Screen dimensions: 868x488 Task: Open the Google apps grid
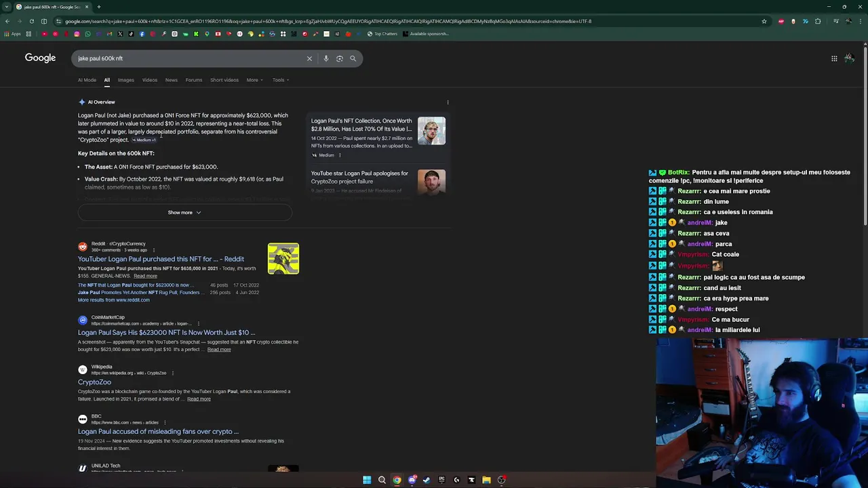tap(834, 58)
